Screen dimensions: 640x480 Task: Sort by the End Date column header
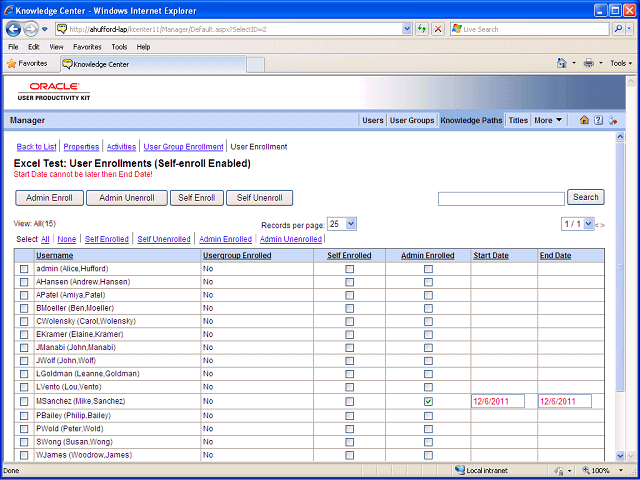[x=556, y=256]
